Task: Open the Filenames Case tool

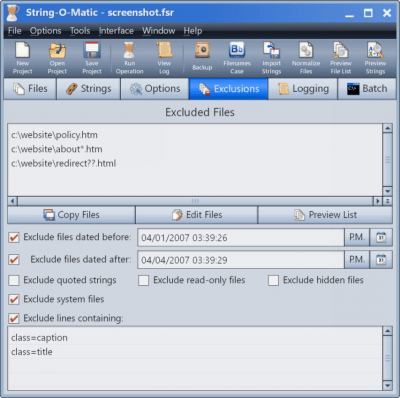Action: pyautogui.click(x=237, y=58)
